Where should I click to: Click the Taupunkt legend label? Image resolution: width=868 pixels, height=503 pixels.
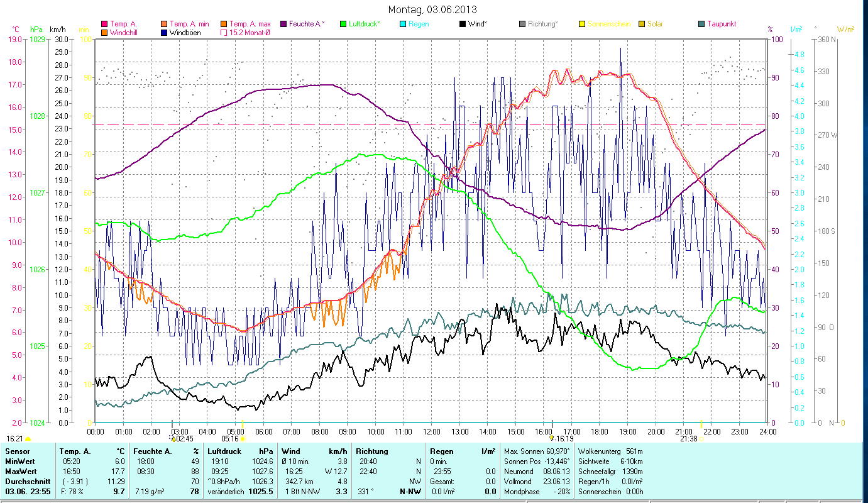tap(721, 24)
